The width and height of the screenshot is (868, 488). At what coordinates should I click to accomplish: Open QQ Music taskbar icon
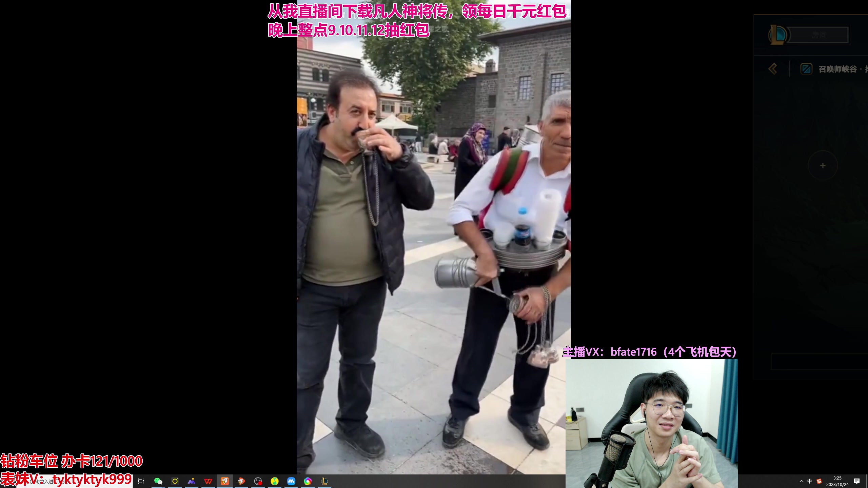point(275,481)
